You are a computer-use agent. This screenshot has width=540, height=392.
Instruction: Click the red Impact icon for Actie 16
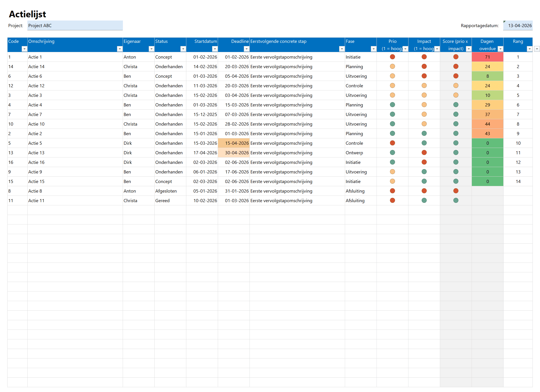(x=424, y=162)
